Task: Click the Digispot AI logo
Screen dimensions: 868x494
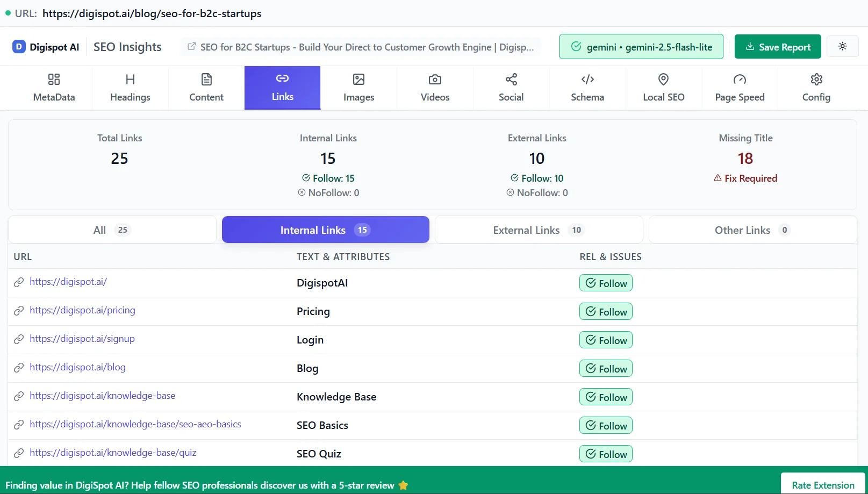Action: coord(46,47)
